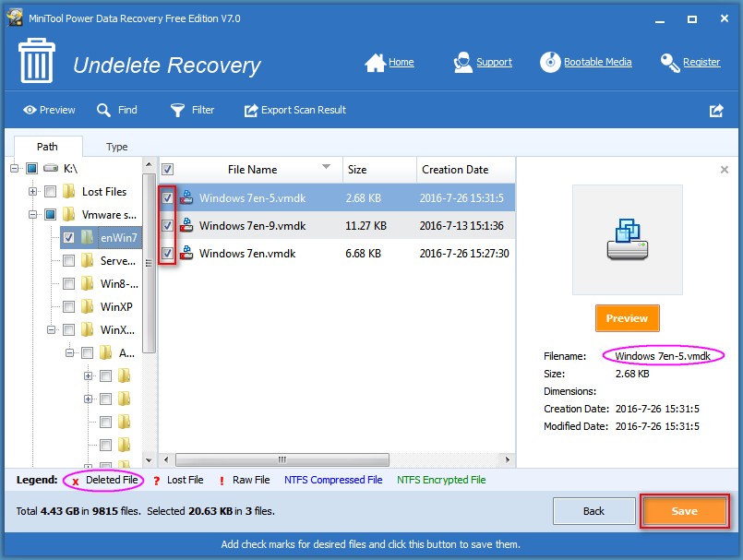Viewport: 743px width, 560px height.
Task: Click the Windows 7en.vmdk file icon
Action: pos(186,253)
